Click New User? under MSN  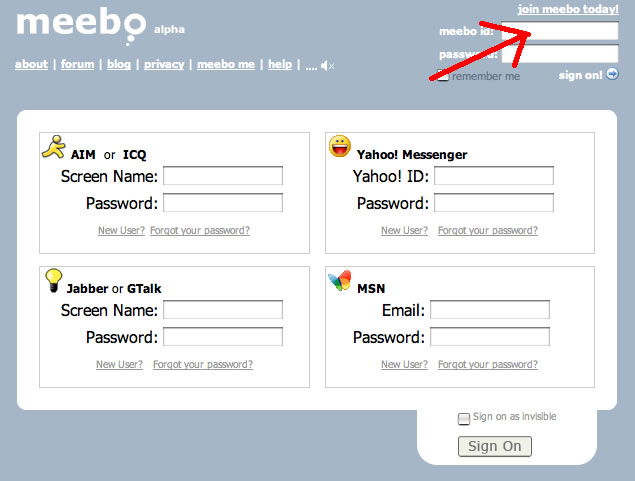tap(404, 364)
